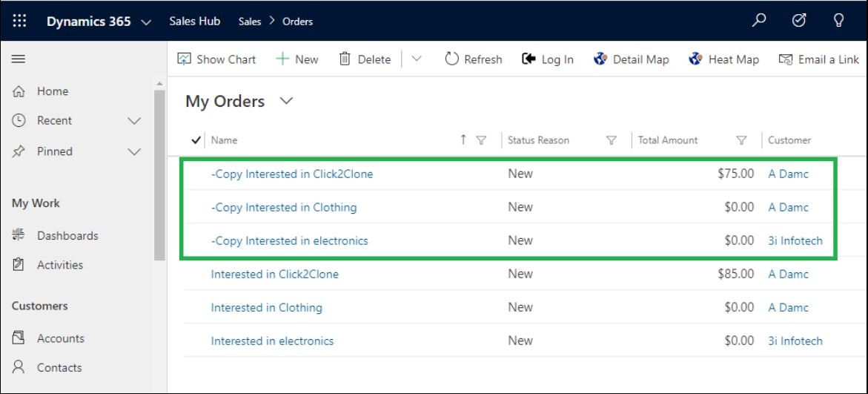The height and width of the screenshot is (394, 868).
Task: Expand the Pinned section chevron
Action: coord(134,152)
